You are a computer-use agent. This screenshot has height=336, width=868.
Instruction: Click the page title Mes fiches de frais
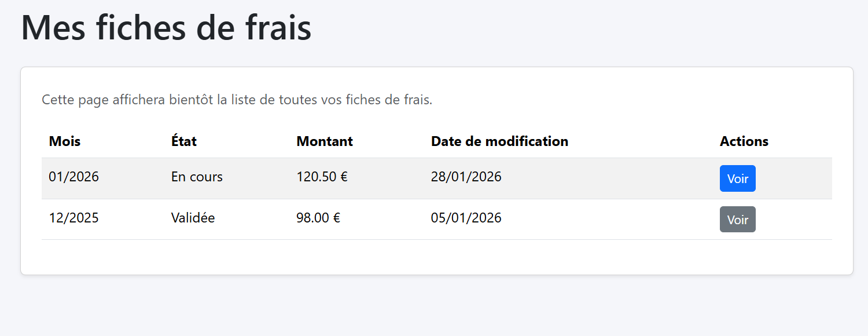click(165, 27)
